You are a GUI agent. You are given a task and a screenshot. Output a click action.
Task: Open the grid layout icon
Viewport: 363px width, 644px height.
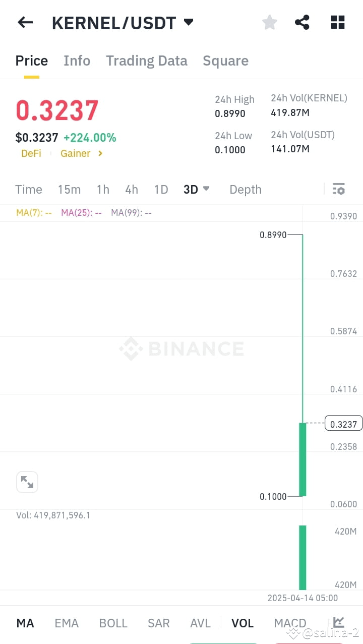(337, 22)
